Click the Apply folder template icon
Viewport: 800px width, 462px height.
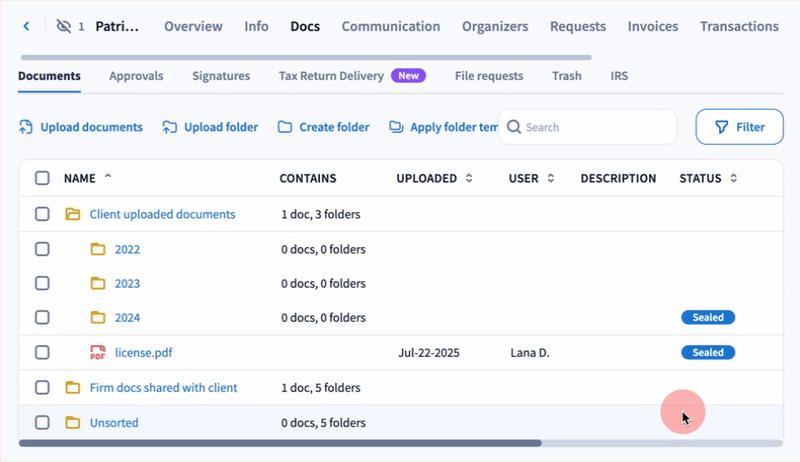(396, 127)
